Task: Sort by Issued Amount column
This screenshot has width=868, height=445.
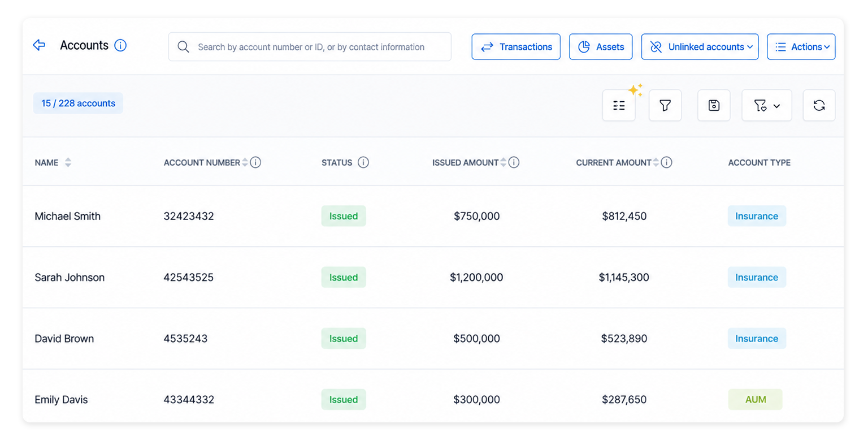Action: point(503,162)
